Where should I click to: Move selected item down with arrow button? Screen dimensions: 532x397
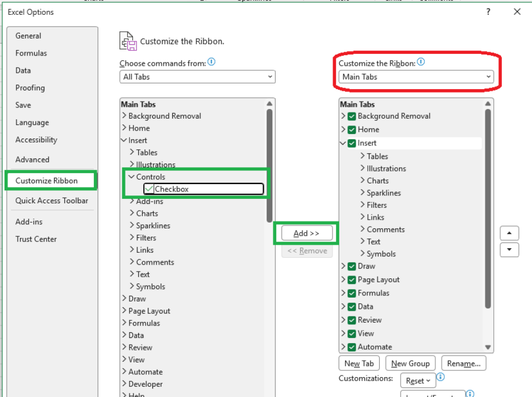(x=509, y=250)
